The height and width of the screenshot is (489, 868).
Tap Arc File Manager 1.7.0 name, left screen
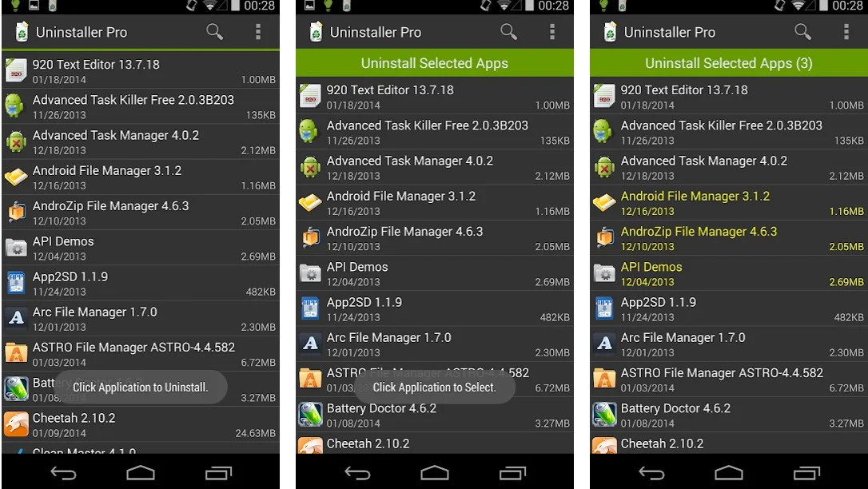click(94, 312)
